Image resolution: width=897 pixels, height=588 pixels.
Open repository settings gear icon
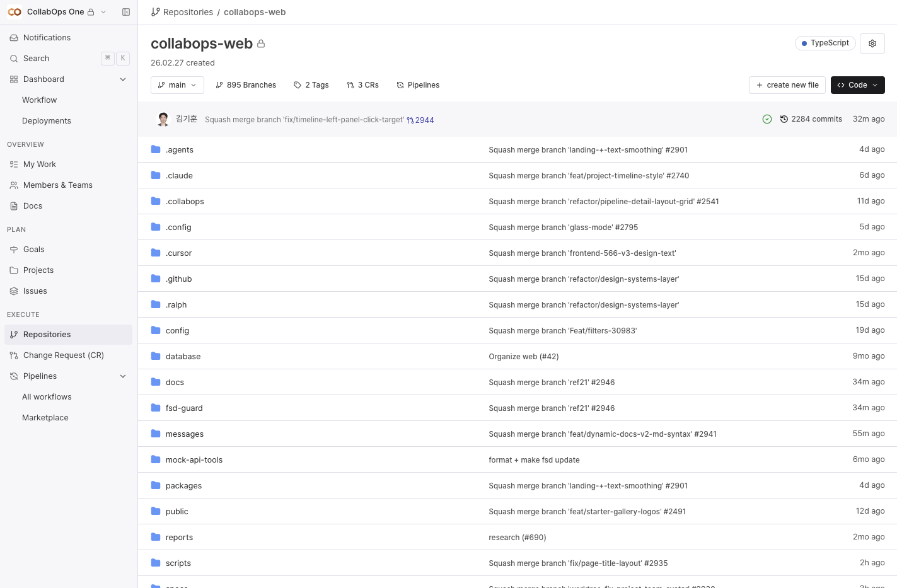(x=872, y=43)
